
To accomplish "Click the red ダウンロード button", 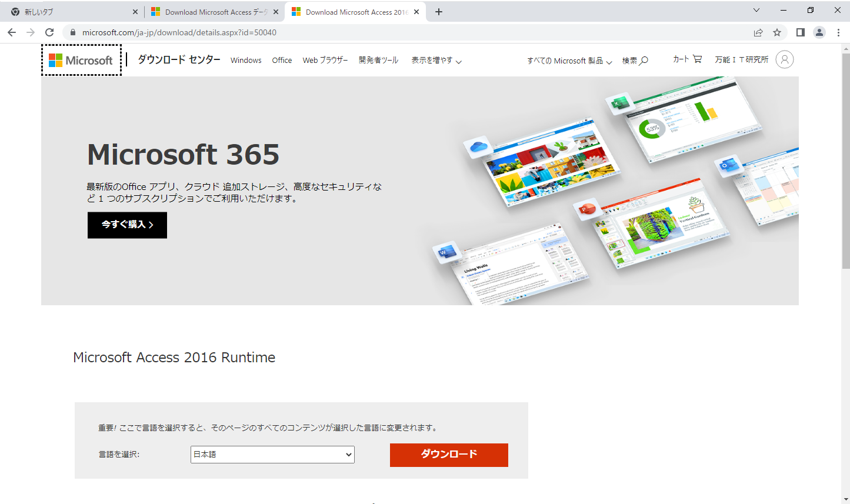I will click(x=449, y=455).
